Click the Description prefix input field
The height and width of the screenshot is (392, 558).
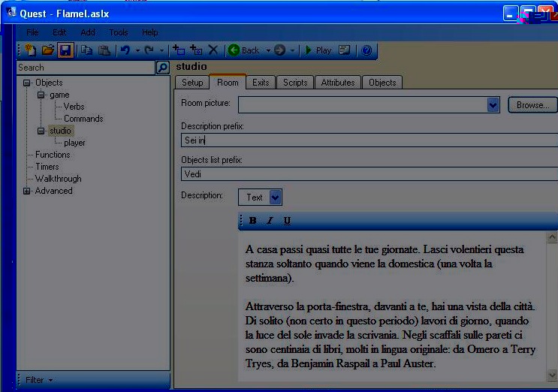[x=368, y=140]
